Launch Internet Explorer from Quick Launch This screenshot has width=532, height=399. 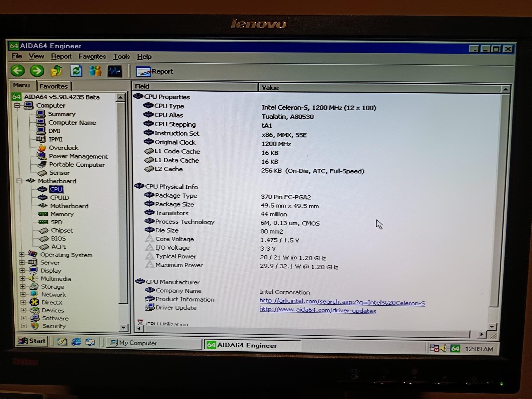76,342
